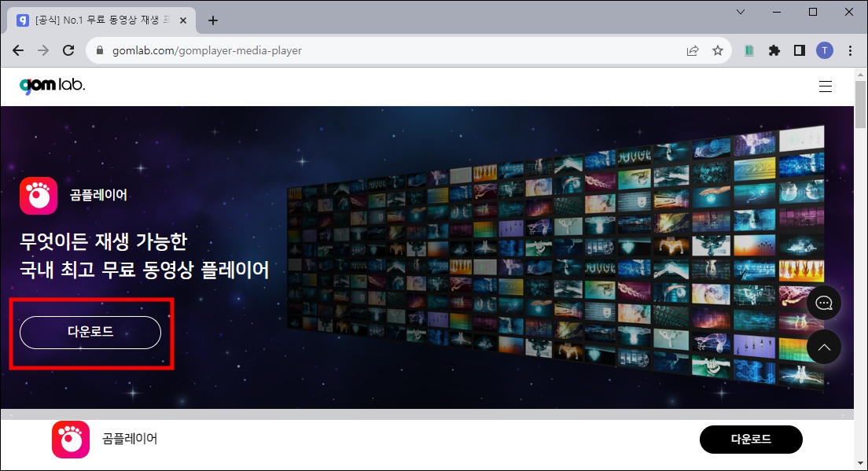Maximize the browser window

tap(813, 12)
